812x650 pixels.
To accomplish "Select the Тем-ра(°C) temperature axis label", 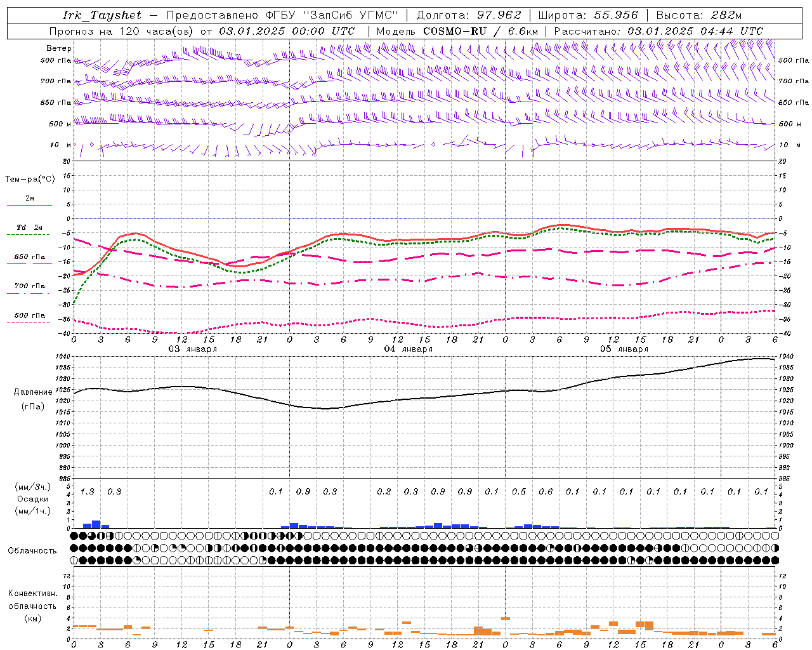I will [30, 180].
